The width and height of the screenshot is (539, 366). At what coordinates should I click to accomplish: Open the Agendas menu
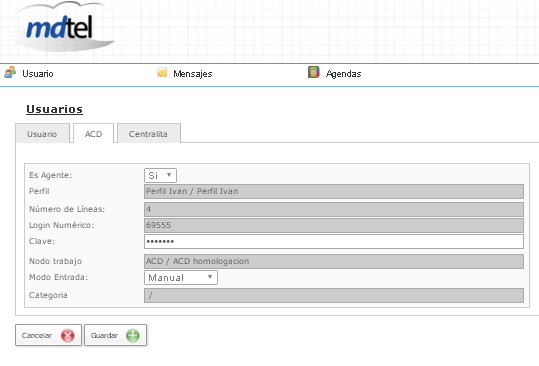(343, 74)
